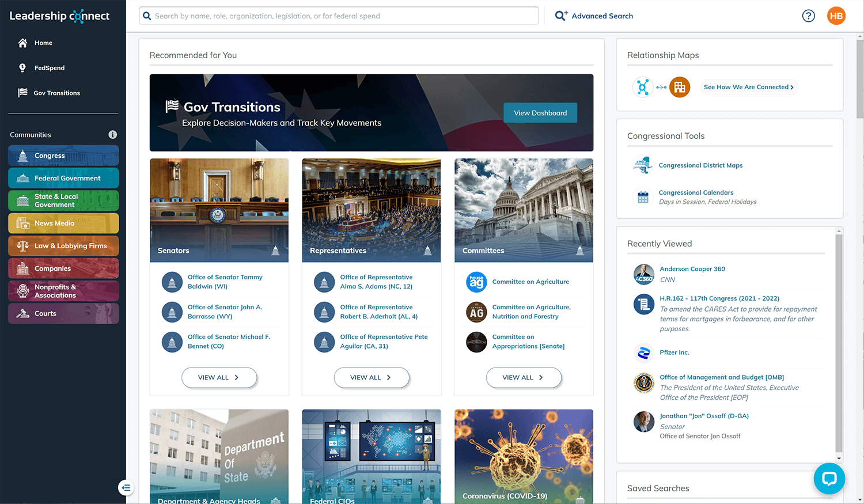Click the H.R.162 document icon
Image resolution: width=864 pixels, height=504 pixels.
tap(643, 304)
